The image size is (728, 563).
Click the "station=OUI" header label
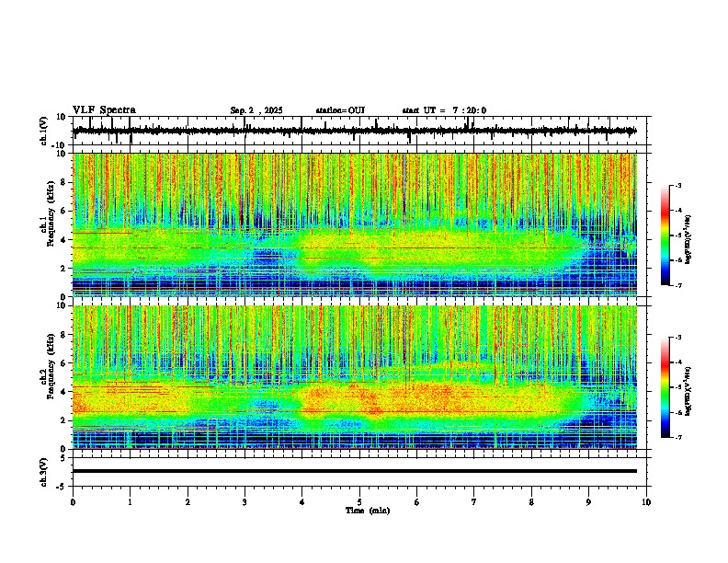click(x=340, y=110)
